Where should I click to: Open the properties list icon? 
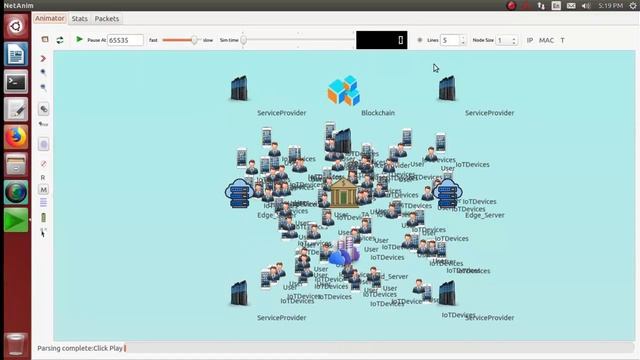[x=43, y=202]
